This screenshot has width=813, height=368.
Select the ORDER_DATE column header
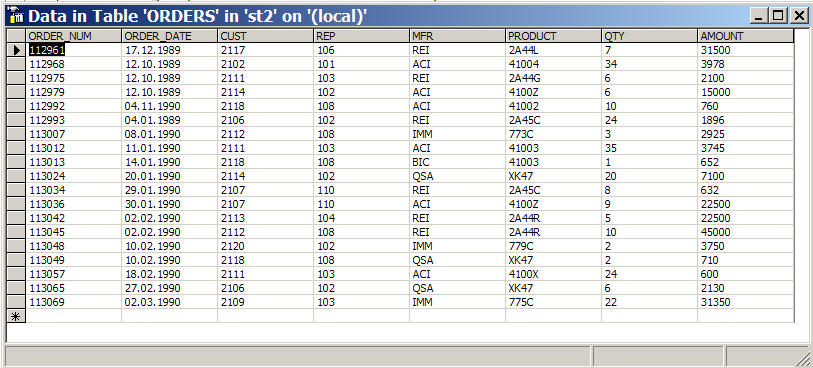170,36
